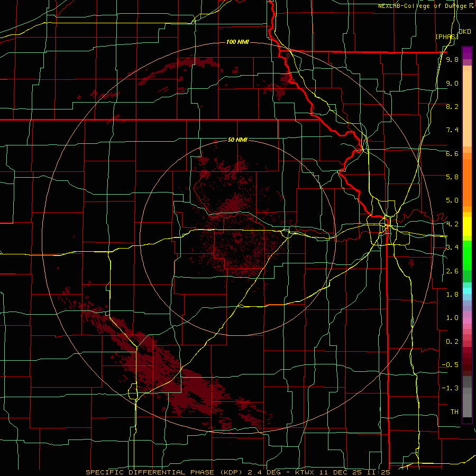Click the 5.0 value on the color scale
476x476 pixels.
click(452, 200)
